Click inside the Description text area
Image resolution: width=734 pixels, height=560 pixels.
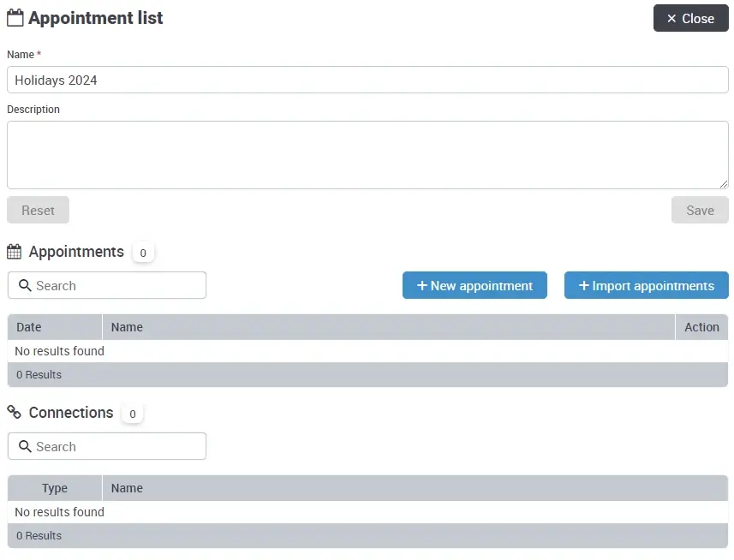pyautogui.click(x=368, y=154)
